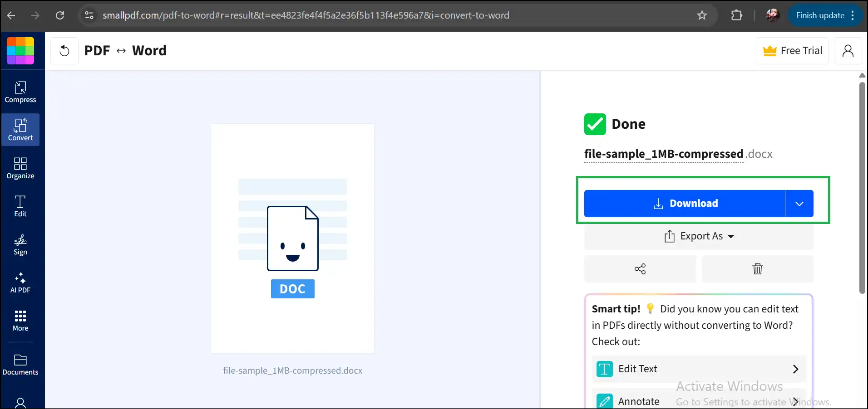Click the browser address bar URL
The image size is (868, 409).
(x=306, y=15)
